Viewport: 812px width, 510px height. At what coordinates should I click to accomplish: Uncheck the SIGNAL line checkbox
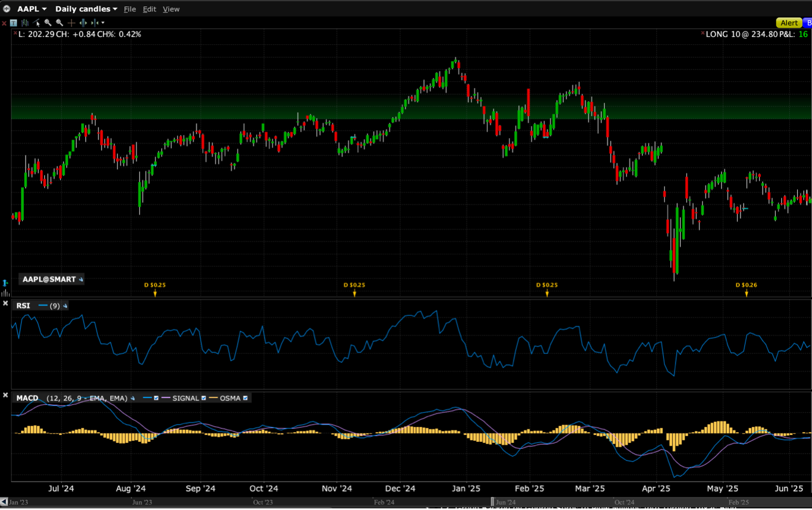pos(203,398)
